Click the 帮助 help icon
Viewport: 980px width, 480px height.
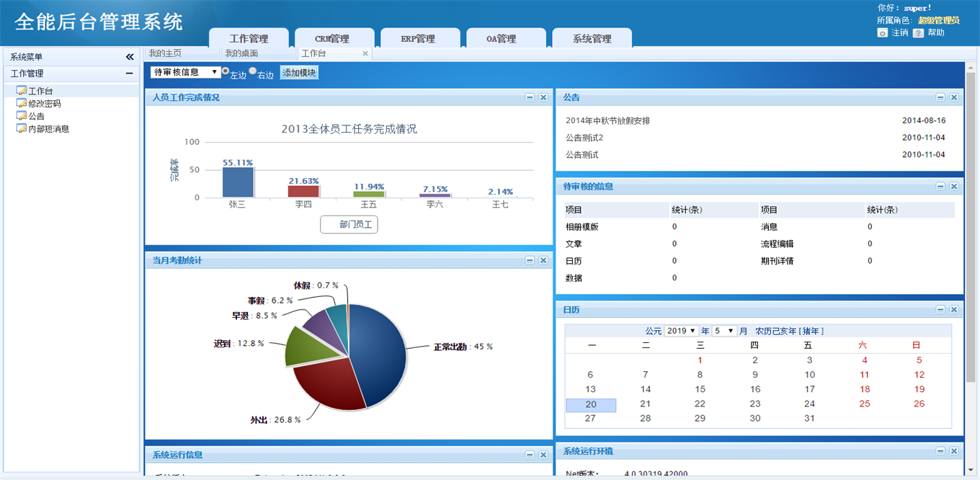click(918, 33)
